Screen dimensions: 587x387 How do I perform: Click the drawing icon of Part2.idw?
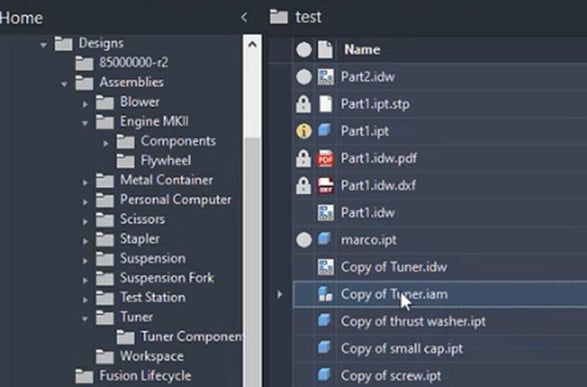(325, 77)
